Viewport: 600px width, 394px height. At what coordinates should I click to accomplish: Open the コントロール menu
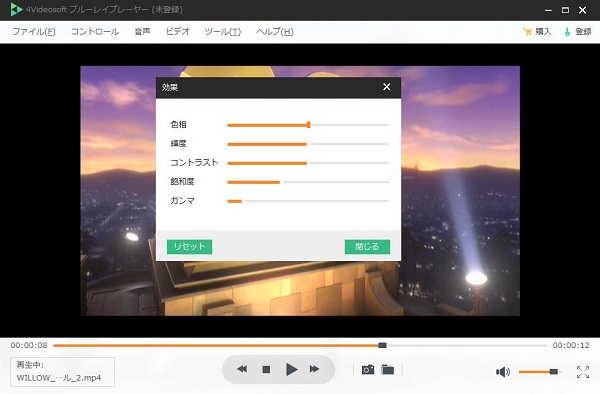coord(95,32)
